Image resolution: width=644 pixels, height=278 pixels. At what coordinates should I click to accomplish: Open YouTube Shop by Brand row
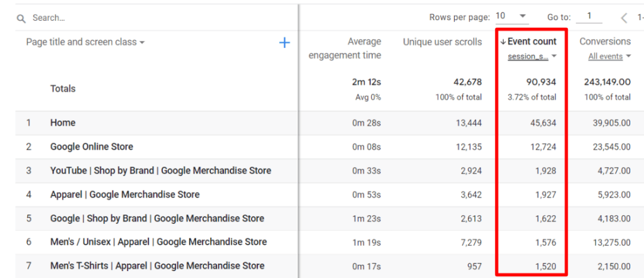click(x=160, y=170)
